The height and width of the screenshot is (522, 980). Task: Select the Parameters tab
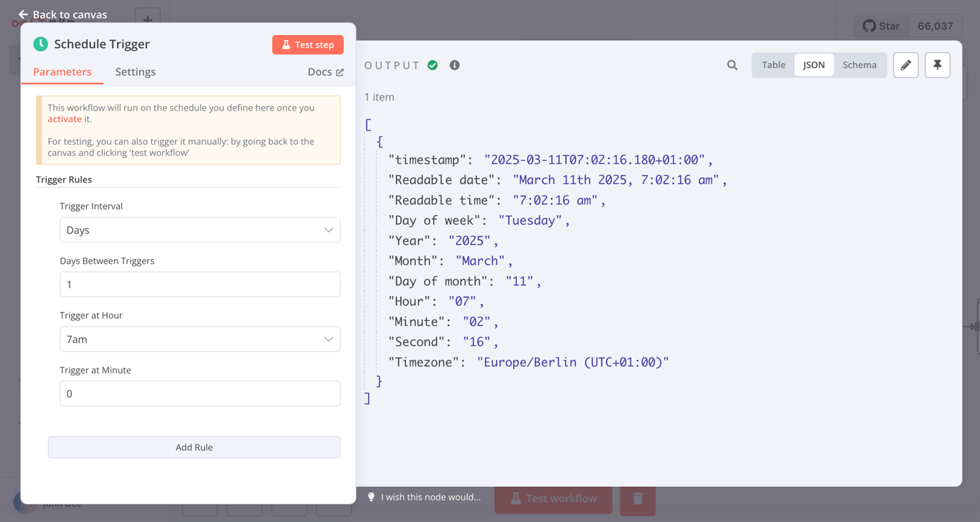coord(62,72)
